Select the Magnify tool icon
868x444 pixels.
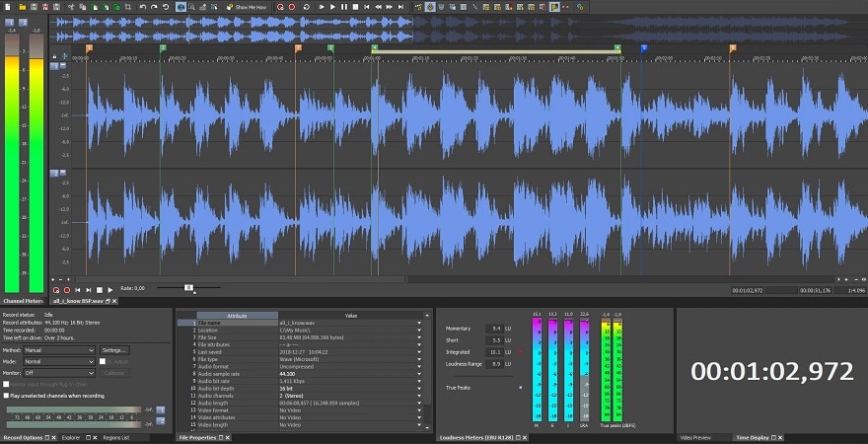pyautogui.click(x=191, y=7)
